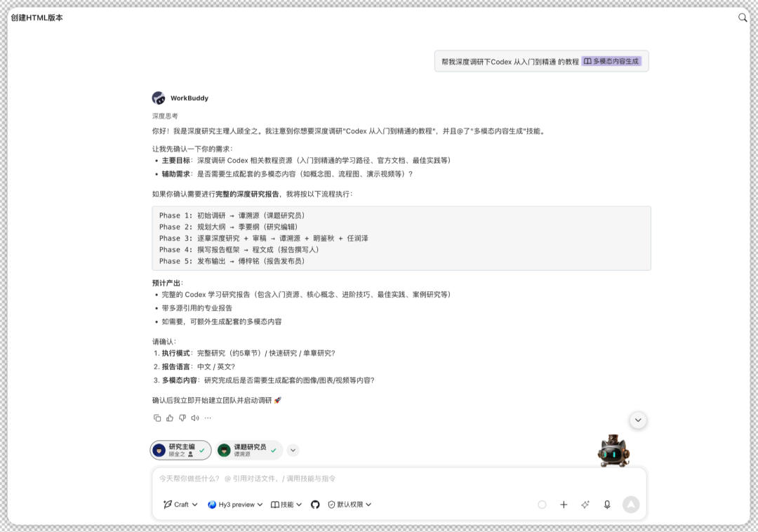
Task: Click the Phase 3 逐章深度研究 line
Action: 263,238
